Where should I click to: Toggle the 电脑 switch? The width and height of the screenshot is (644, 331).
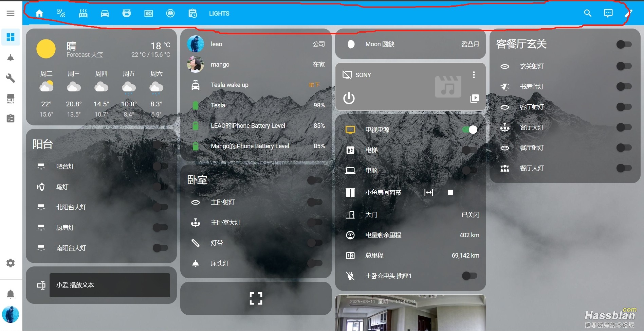coord(470,170)
